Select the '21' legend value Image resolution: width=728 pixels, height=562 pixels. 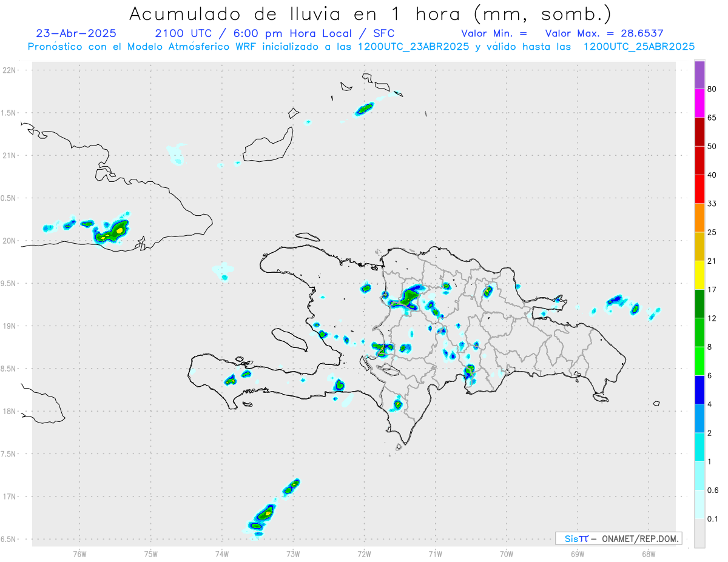pyautogui.click(x=712, y=261)
